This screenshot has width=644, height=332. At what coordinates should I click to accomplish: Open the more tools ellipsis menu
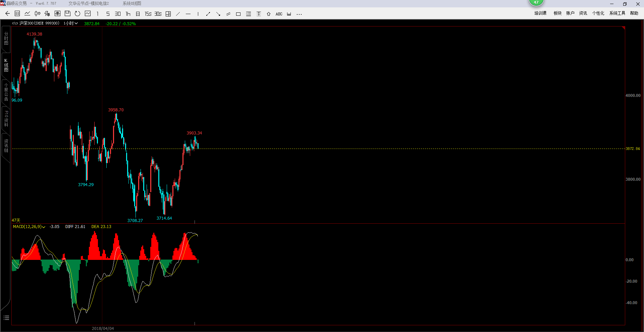click(x=299, y=14)
